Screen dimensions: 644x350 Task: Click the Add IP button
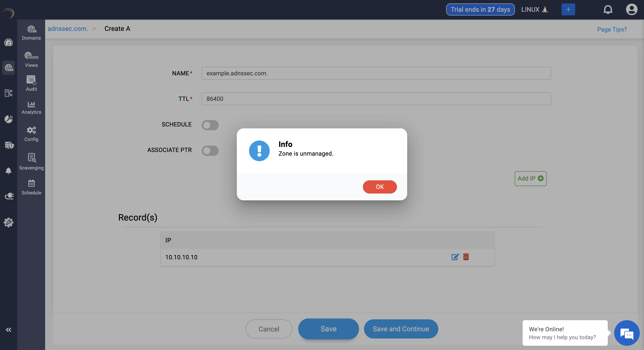530,178
